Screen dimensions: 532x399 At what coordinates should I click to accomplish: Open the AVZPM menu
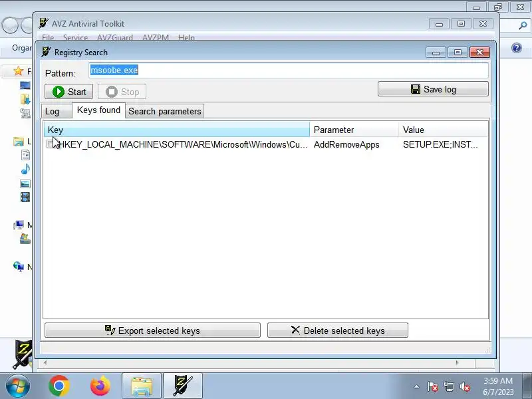pyautogui.click(x=156, y=37)
